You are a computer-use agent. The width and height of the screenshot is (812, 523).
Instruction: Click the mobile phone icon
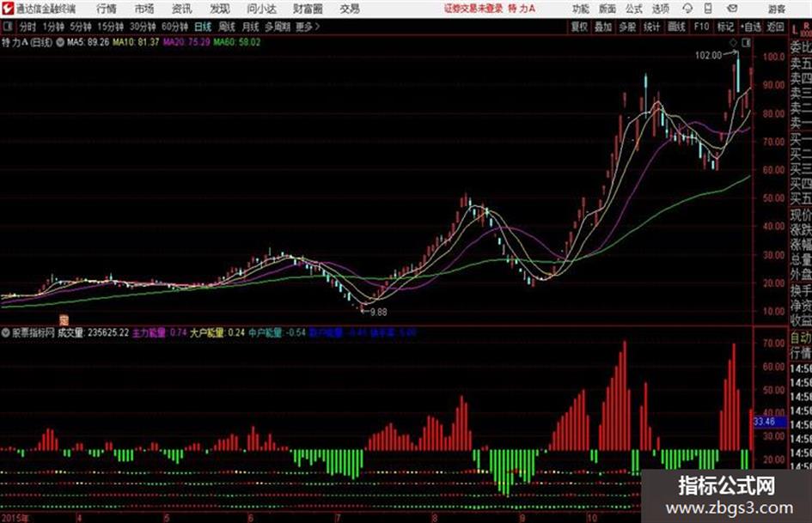708,9
